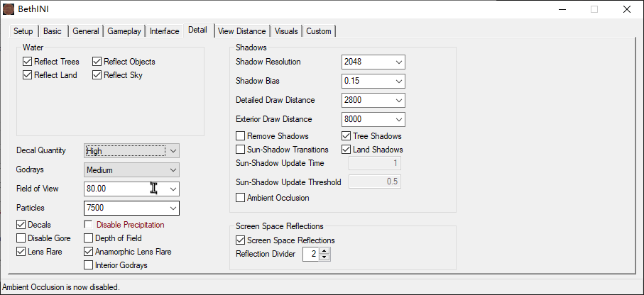This screenshot has width=644, height=295.
Task: Enable Sun-Shadow Transitions checkbox
Action: (x=240, y=150)
